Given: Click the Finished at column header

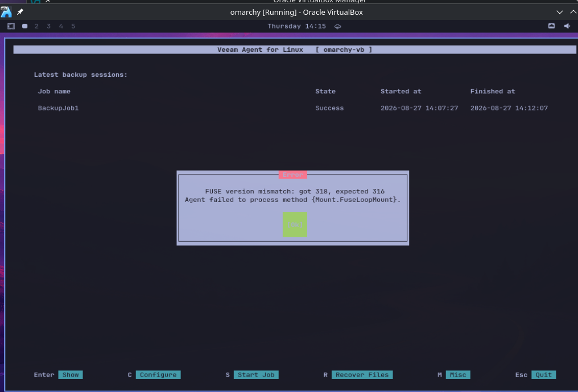Looking at the screenshot, I should point(493,92).
